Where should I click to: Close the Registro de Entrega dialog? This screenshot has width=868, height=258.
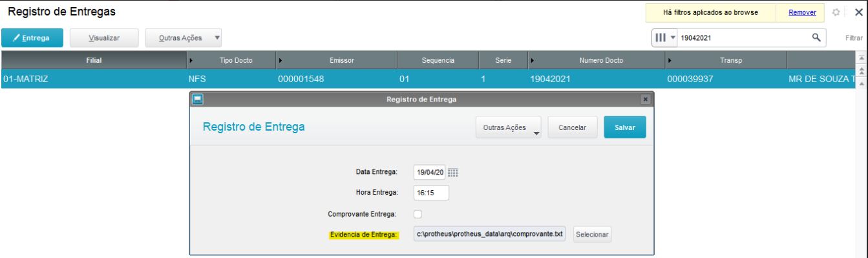pyautogui.click(x=644, y=99)
